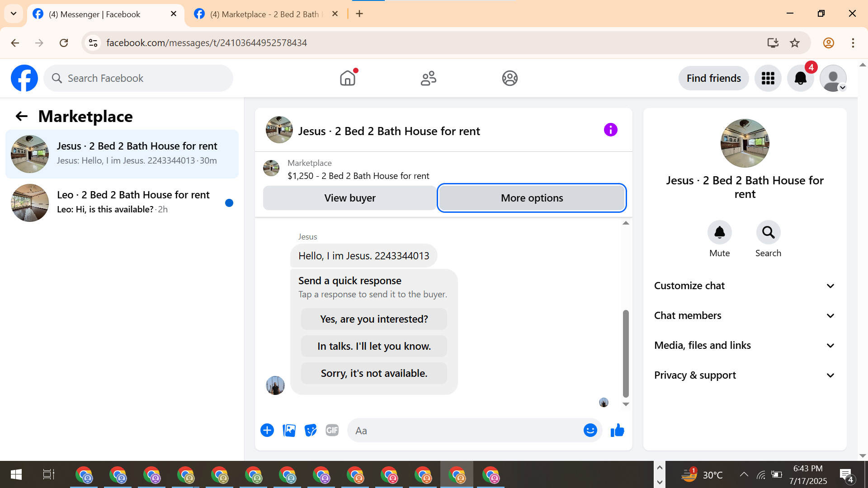
Task: Open Facebook notifications bell
Action: [800, 78]
